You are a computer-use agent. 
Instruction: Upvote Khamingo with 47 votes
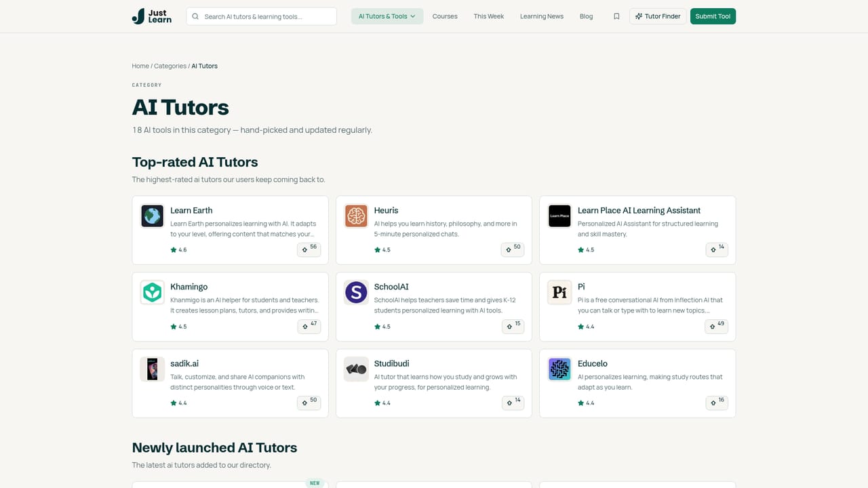(x=309, y=326)
